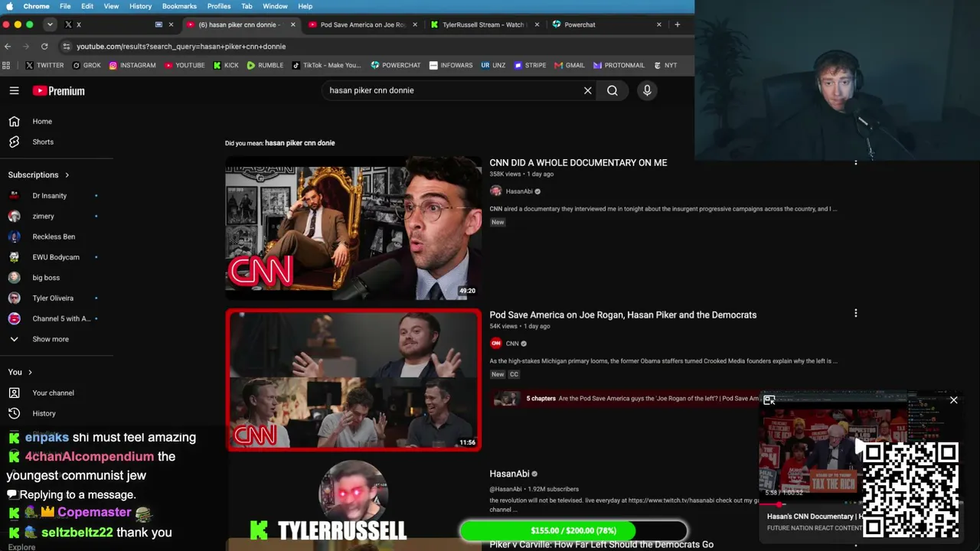Expand the Subscriptions section
The width and height of the screenshot is (980, 551).
click(x=38, y=174)
